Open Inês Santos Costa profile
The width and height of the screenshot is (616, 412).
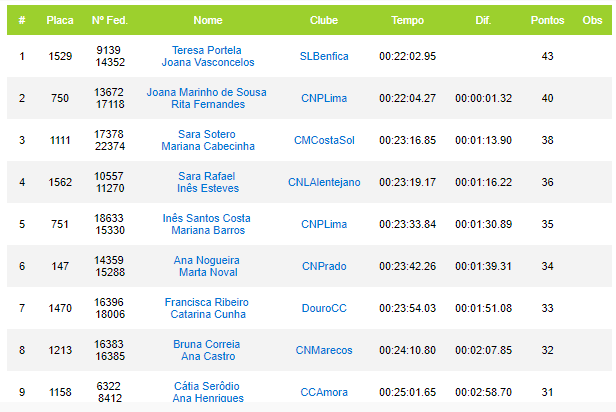pyautogui.click(x=207, y=218)
